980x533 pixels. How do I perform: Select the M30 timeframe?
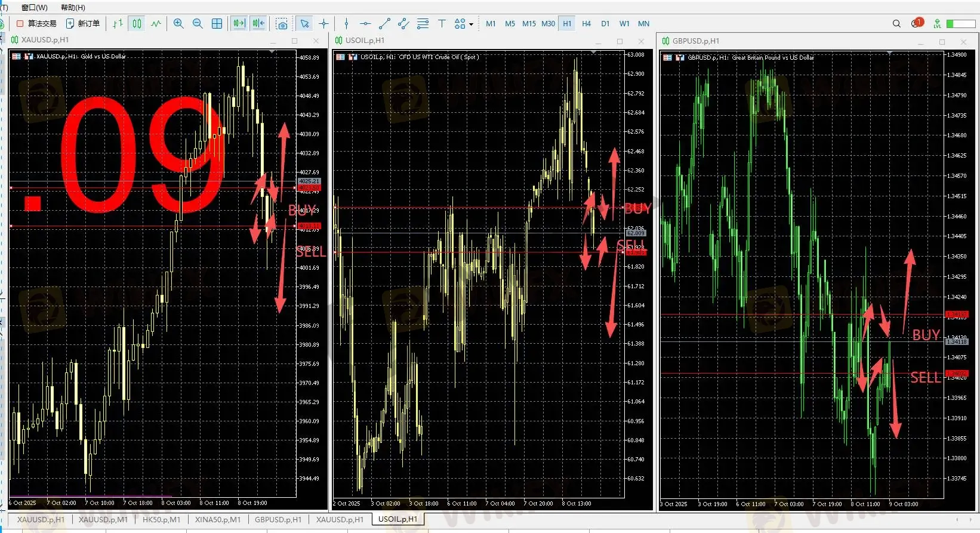click(x=548, y=24)
